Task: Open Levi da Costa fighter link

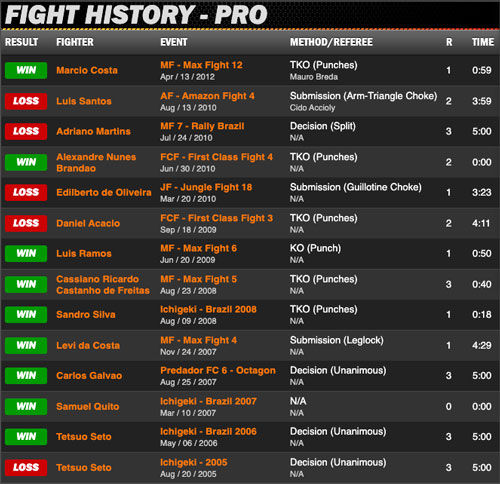Action: pyautogui.click(x=88, y=345)
